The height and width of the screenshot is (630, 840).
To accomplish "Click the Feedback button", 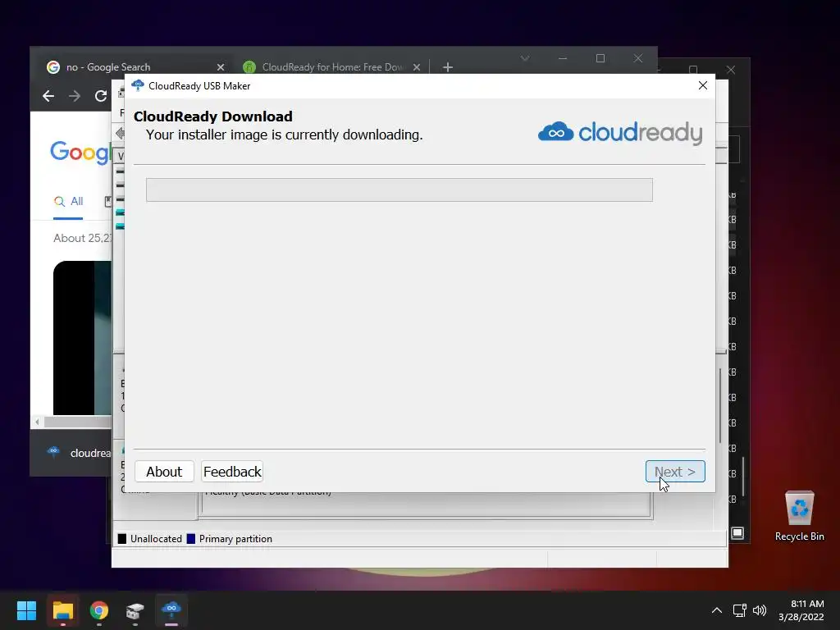I will (232, 472).
